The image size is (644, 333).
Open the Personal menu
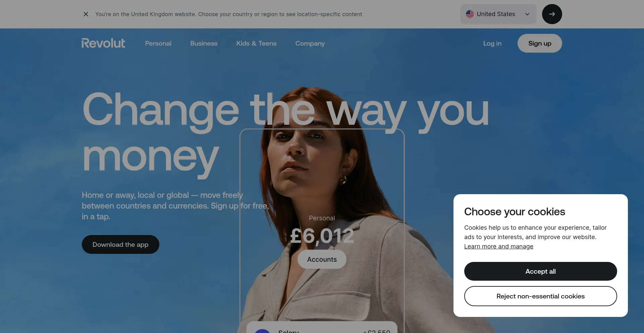(x=158, y=43)
